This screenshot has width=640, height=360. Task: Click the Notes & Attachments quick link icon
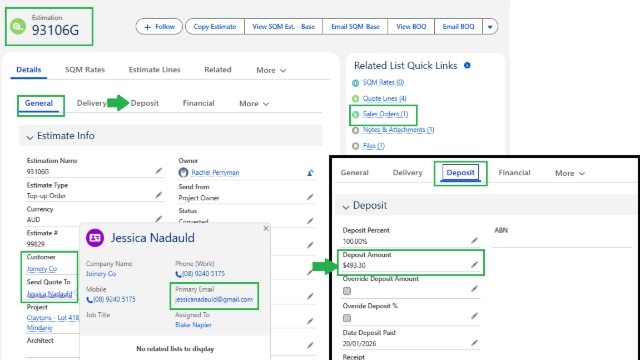356,130
